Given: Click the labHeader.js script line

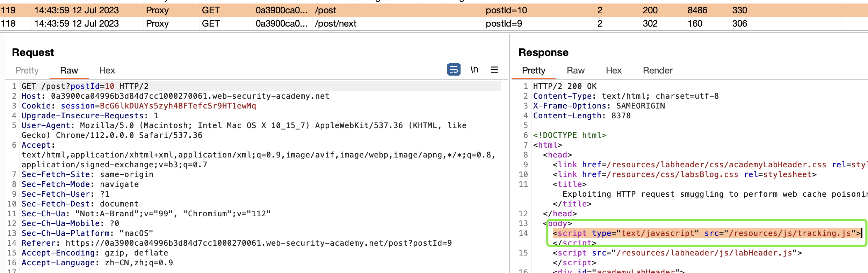Looking at the screenshot, I should tap(677, 253).
